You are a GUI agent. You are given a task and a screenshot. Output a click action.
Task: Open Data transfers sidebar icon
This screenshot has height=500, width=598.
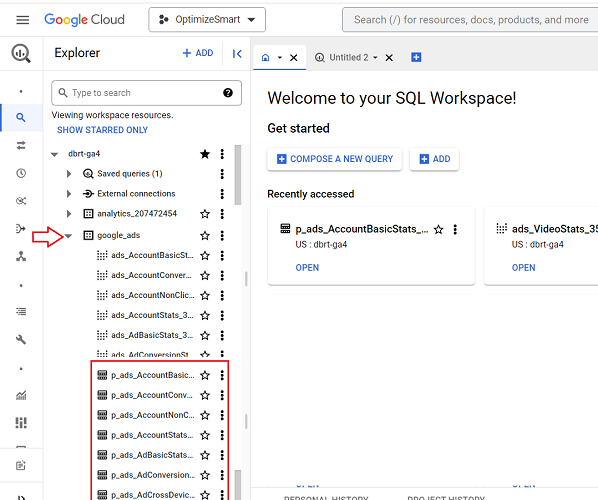pos(21,145)
